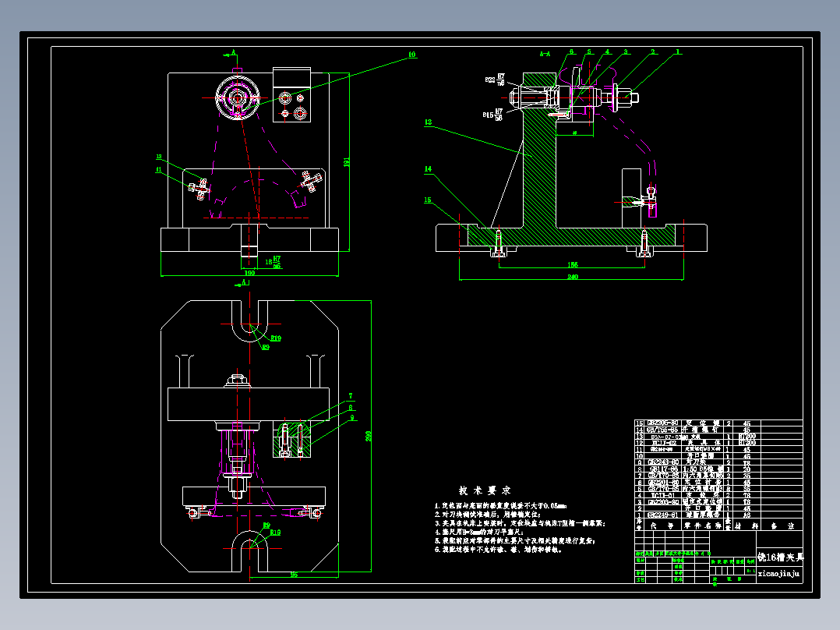The image size is (840, 630).
Task: Select the lower slot 'R19' radius label
Action: click(275, 533)
